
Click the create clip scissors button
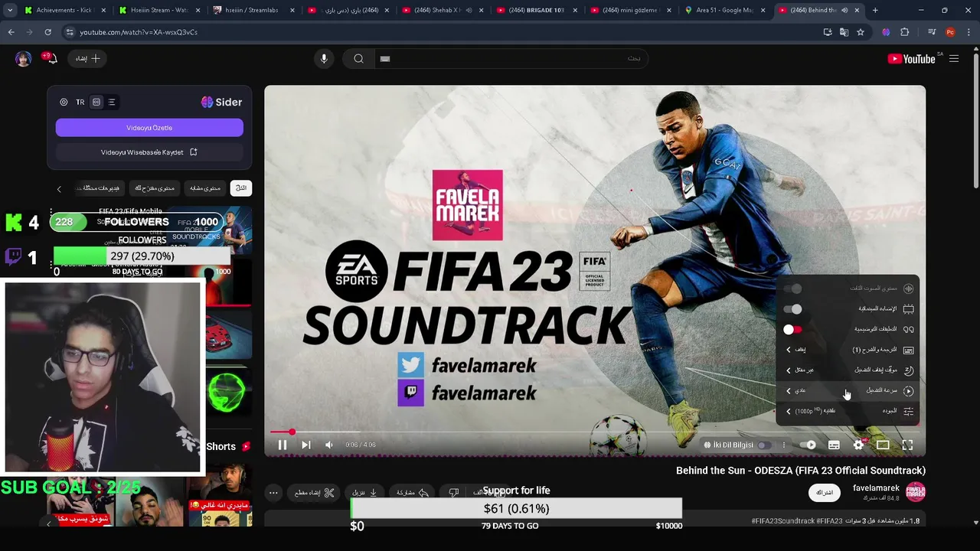click(x=315, y=493)
